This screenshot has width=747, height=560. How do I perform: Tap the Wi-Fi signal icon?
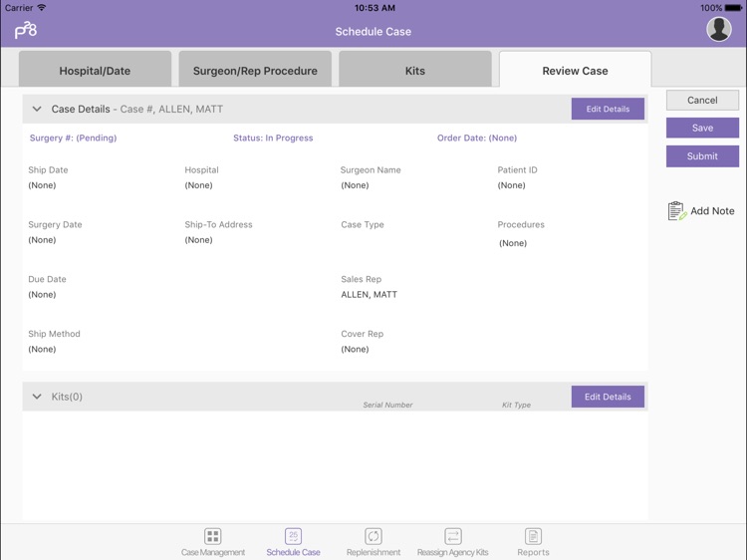(x=42, y=8)
